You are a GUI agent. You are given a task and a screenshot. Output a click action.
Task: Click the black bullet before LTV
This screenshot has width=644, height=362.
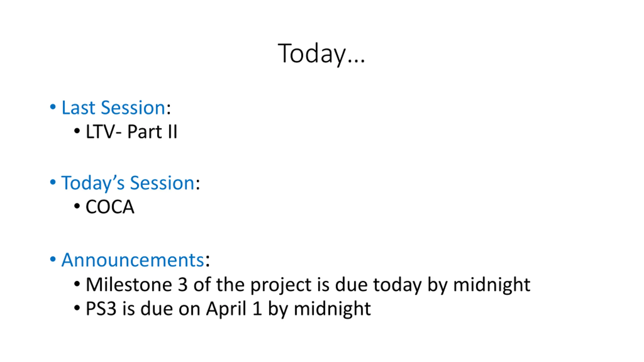77,131
